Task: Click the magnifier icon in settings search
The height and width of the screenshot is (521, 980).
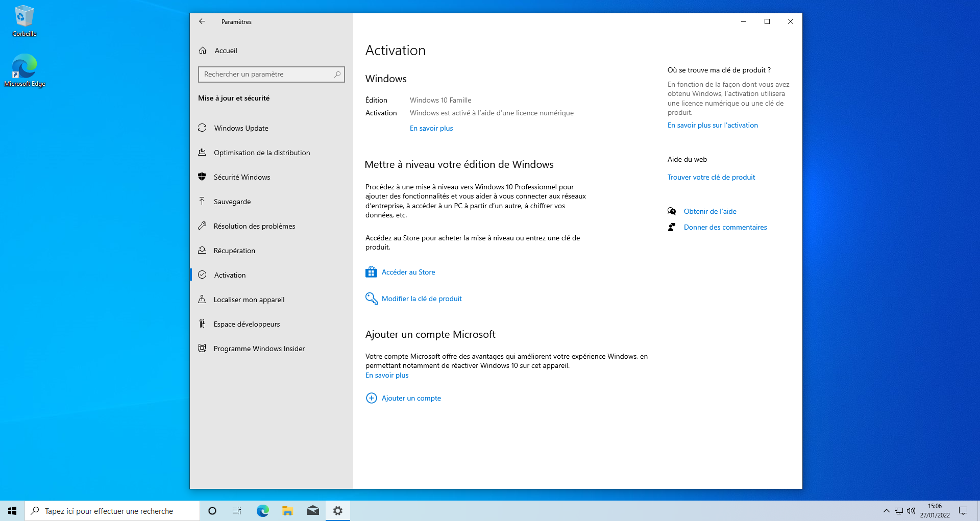Action: click(x=337, y=75)
